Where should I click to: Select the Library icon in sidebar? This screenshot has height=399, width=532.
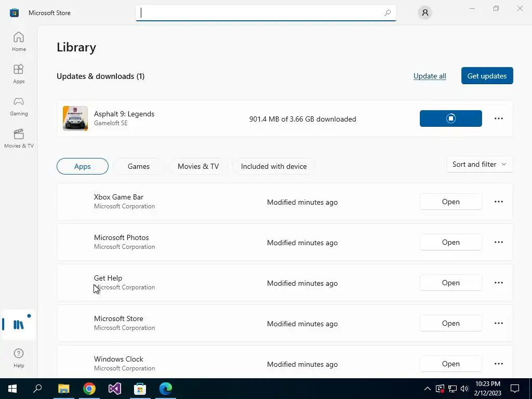coord(19,325)
